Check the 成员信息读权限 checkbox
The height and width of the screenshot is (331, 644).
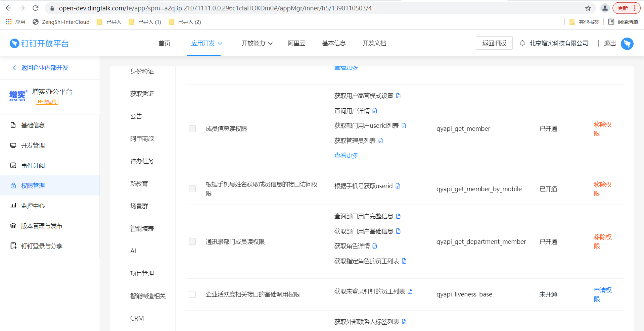pos(192,129)
